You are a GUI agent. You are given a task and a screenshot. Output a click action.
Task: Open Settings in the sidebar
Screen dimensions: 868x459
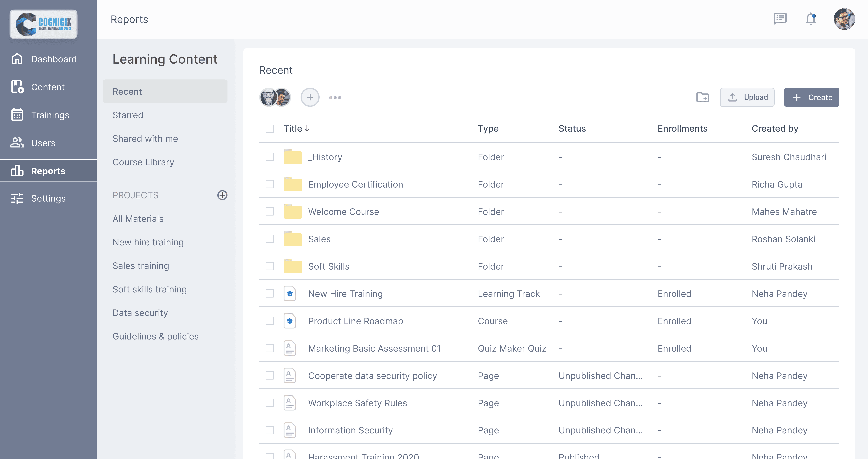48,198
